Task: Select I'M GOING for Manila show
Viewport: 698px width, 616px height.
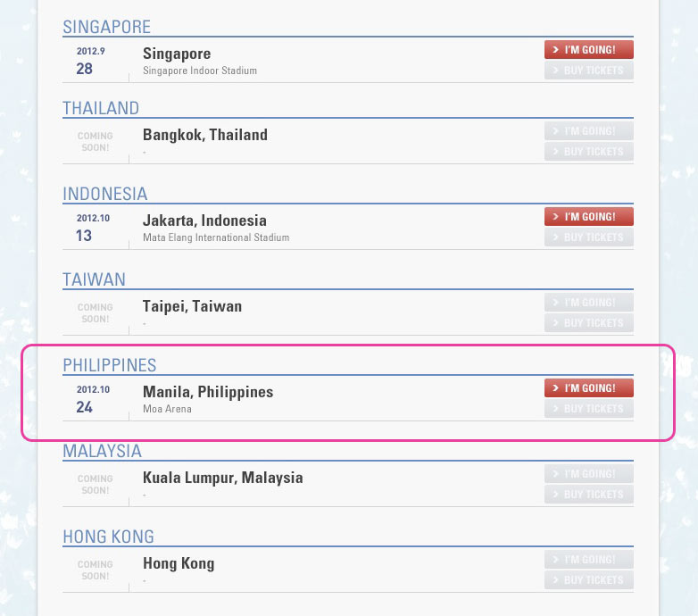Action: coord(588,388)
